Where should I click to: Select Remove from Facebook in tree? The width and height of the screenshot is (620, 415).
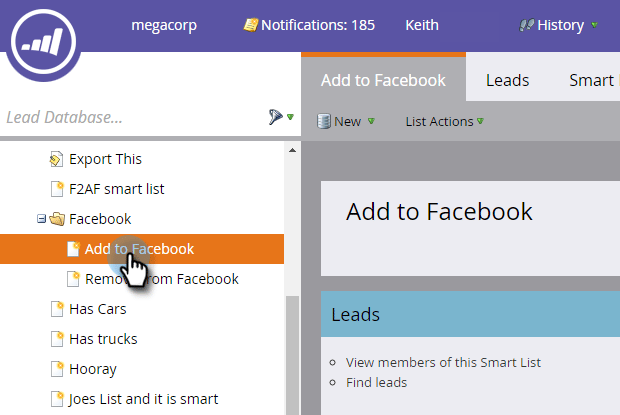162,279
